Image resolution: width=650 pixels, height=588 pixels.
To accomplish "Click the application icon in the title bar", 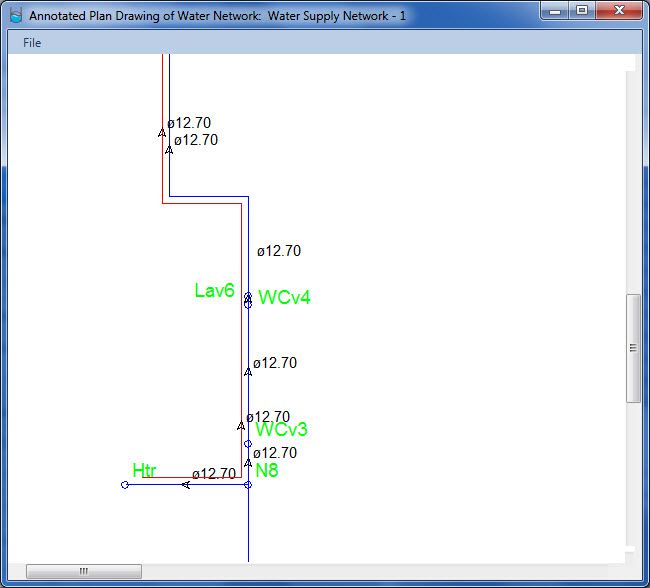I will 15,16.
